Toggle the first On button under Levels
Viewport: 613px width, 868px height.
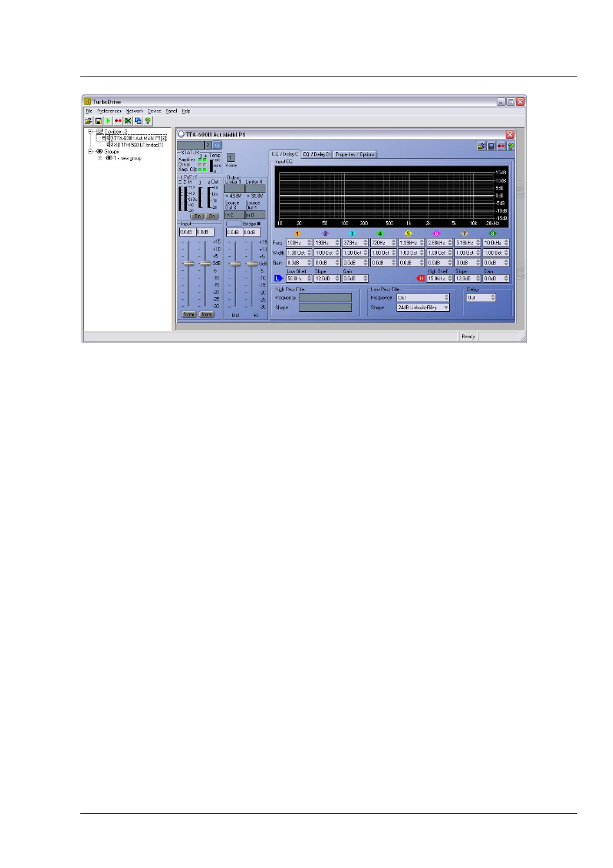tap(197, 216)
